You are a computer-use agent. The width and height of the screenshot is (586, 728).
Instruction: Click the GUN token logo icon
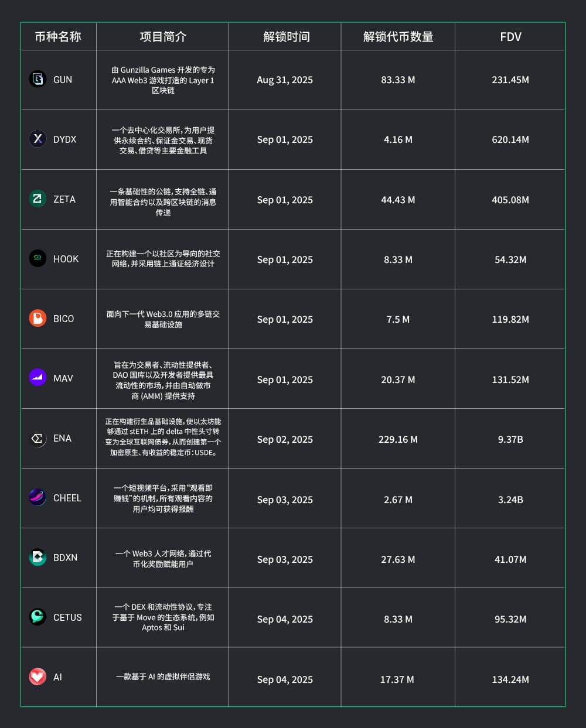(x=38, y=79)
